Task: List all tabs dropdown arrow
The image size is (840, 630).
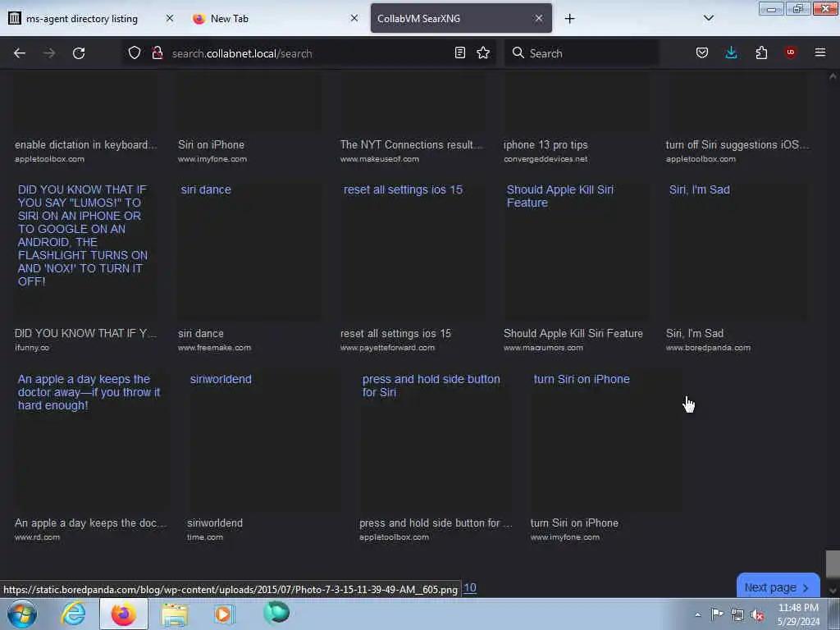Action: click(708, 18)
